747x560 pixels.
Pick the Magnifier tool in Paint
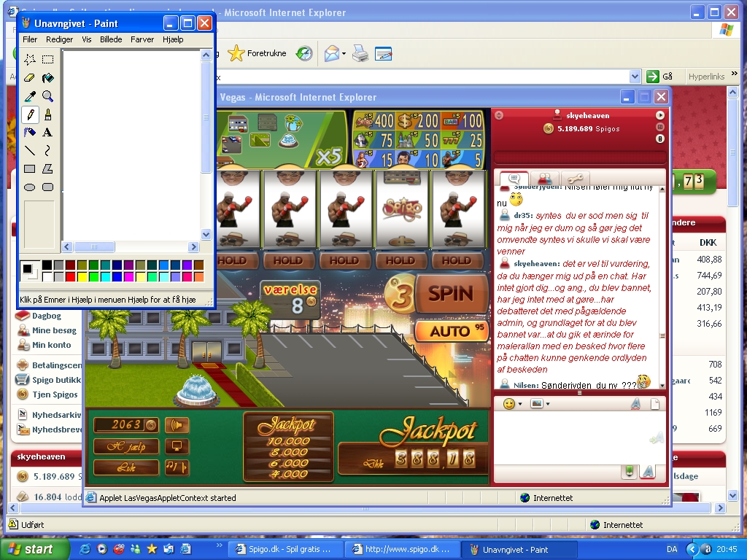coord(47,96)
